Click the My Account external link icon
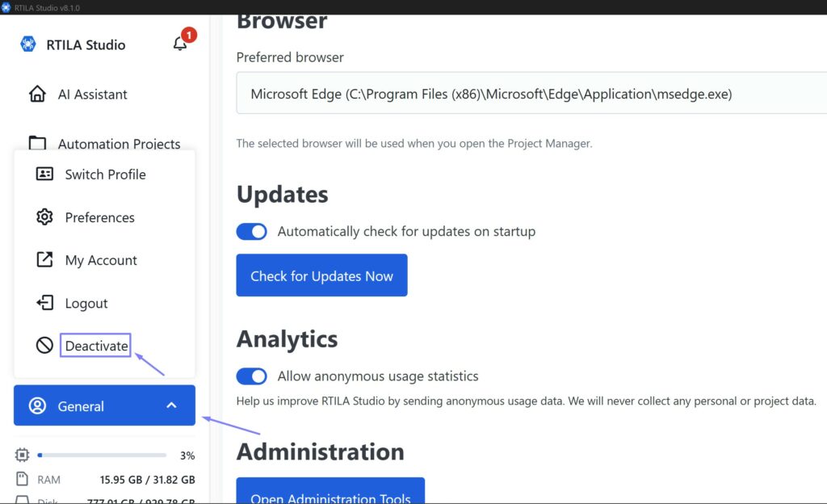The width and height of the screenshot is (827, 504). click(44, 260)
